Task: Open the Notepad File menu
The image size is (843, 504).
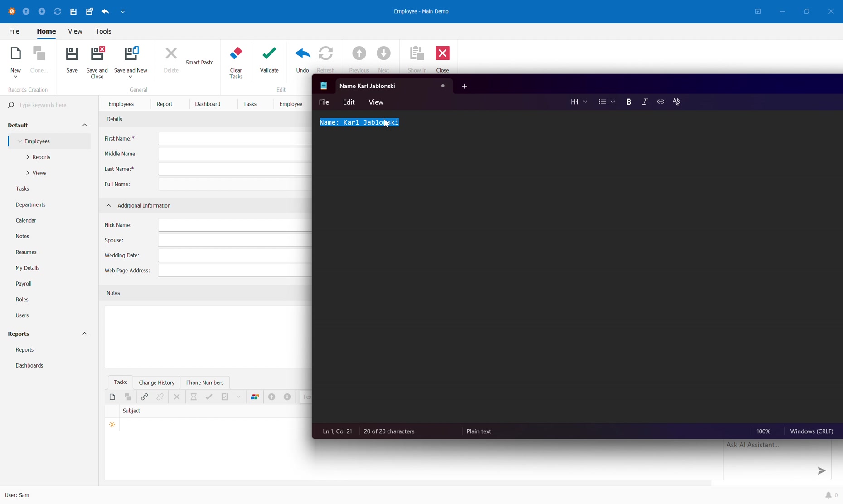Action: (x=324, y=102)
